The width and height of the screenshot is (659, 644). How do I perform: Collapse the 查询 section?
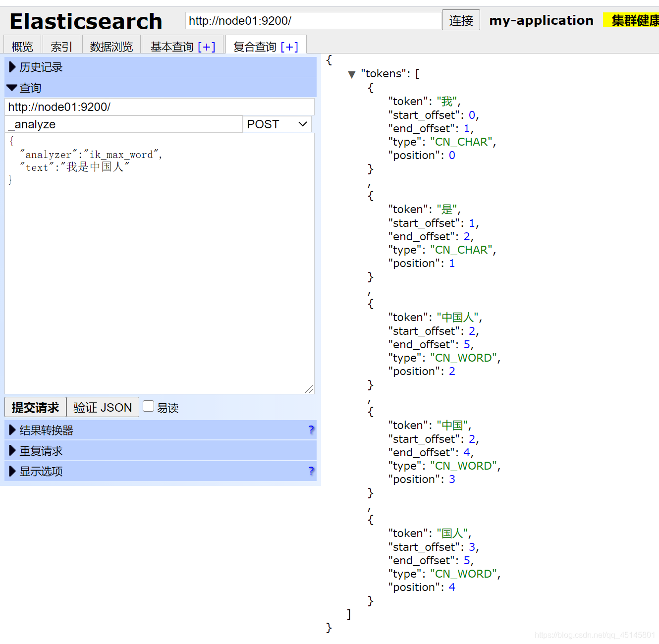tap(161, 88)
